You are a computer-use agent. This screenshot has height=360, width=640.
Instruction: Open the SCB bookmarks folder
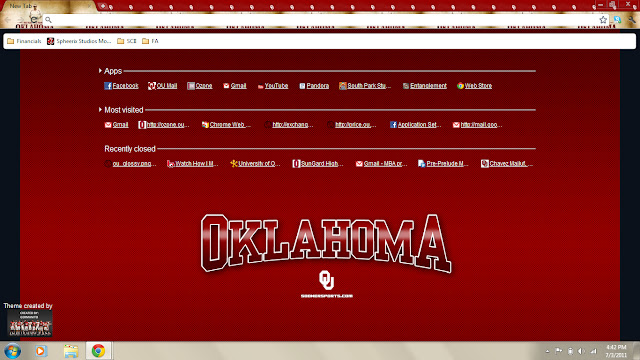pos(127,41)
